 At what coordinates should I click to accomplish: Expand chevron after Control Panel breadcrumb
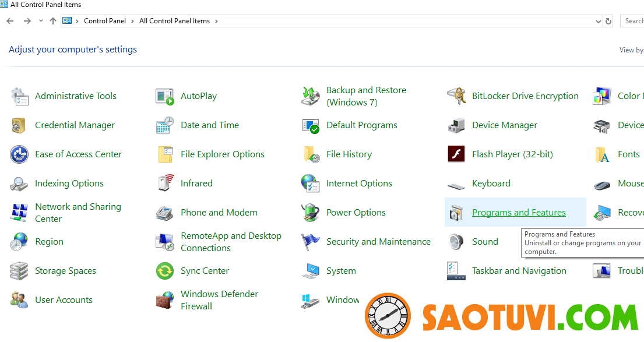pyautogui.click(x=132, y=21)
